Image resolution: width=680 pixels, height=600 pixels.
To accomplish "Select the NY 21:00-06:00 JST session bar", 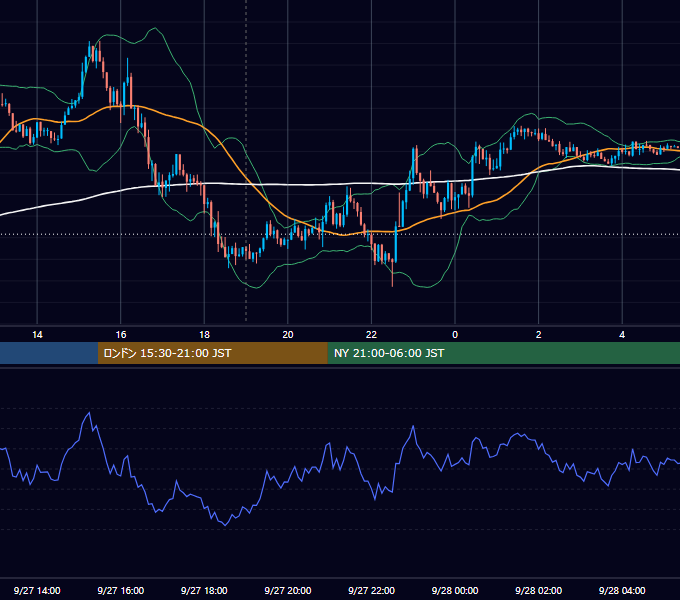I will (x=503, y=353).
